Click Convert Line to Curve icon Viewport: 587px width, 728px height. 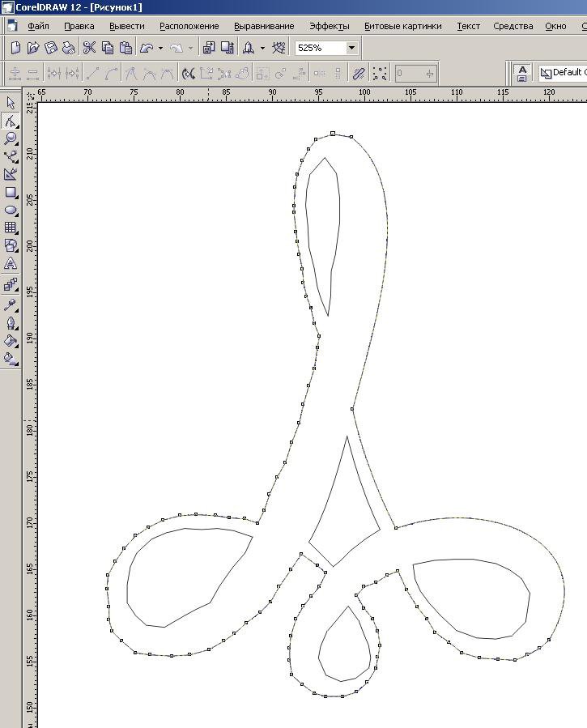(x=112, y=73)
